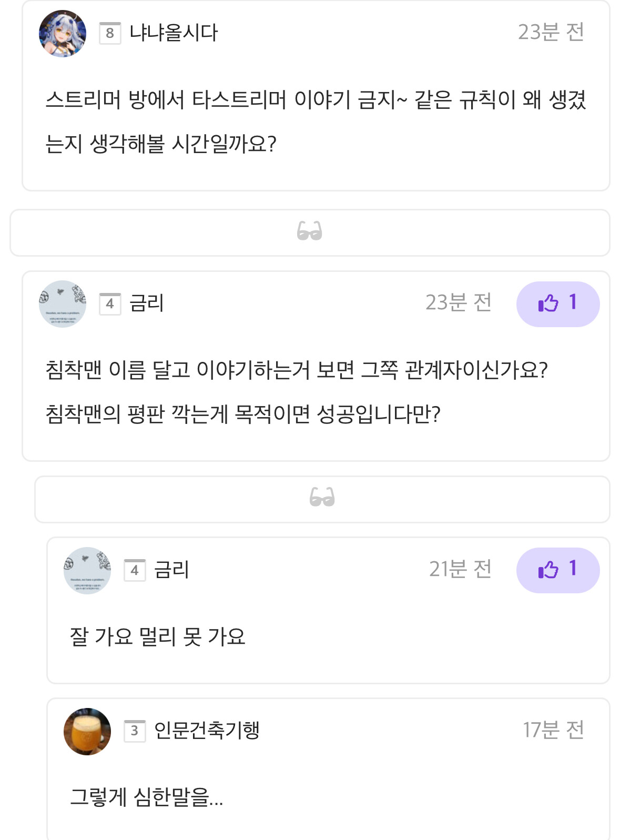Click the 17분 전 timestamp on 인문건축기행's reply
The width and height of the screenshot is (620, 840).
click(553, 730)
